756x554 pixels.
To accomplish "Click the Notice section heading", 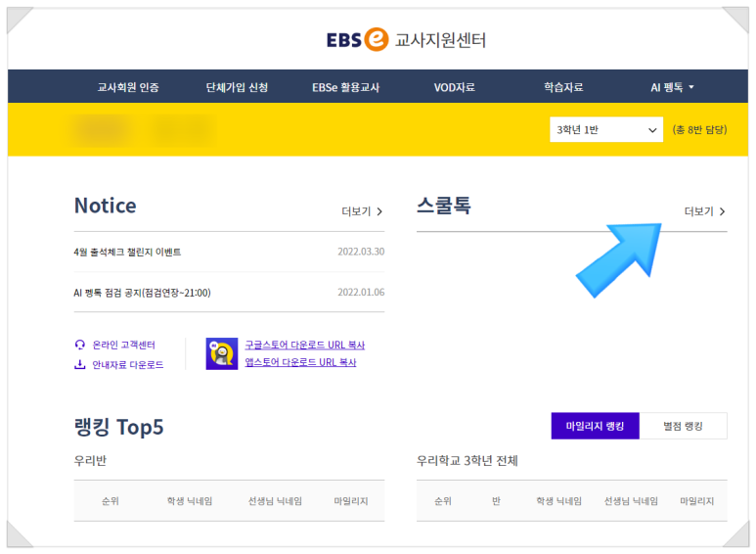I will coord(105,206).
